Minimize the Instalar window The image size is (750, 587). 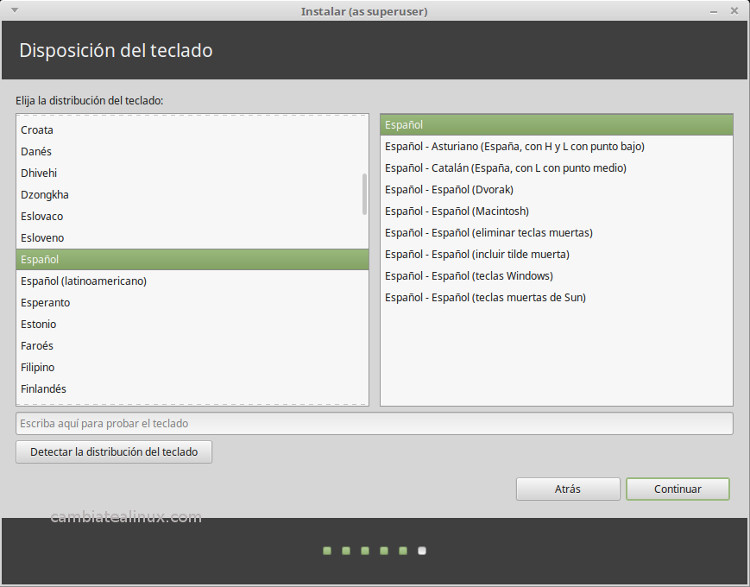point(713,11)
